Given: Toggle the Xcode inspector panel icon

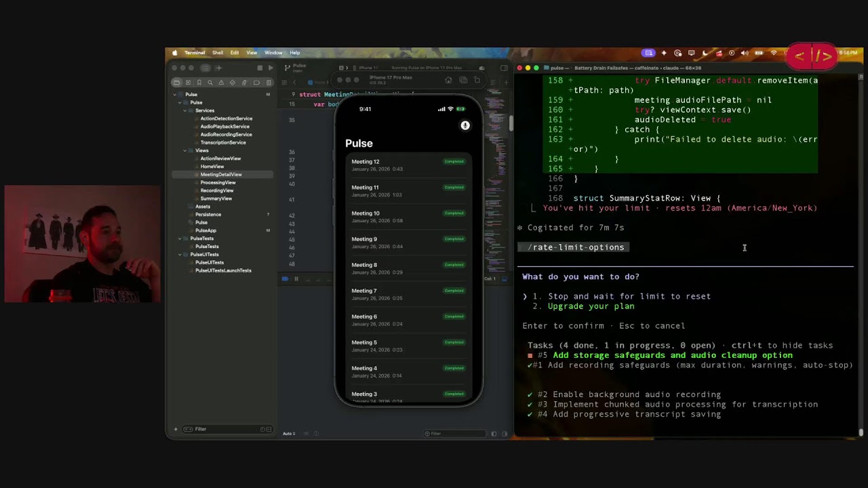Looking at the screenshot, I should [x=504, y=68].
